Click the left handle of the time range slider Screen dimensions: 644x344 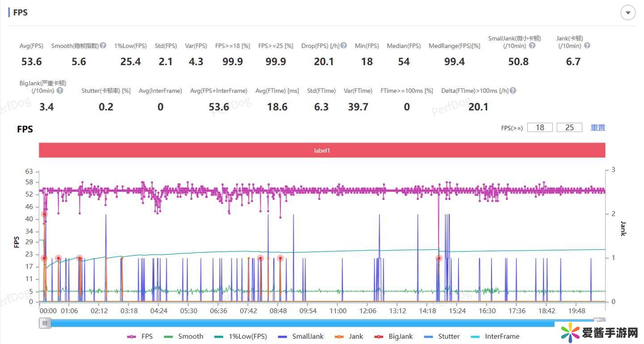tap(45, 323)
